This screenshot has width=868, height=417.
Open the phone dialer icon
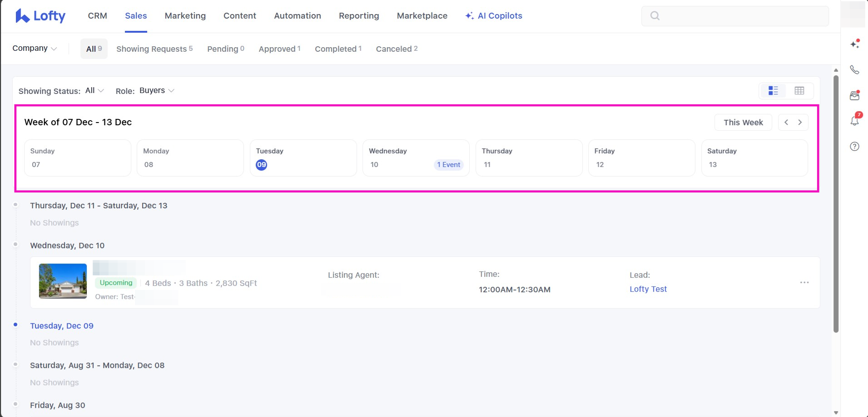pyautogui.click(x=854, y=70)
